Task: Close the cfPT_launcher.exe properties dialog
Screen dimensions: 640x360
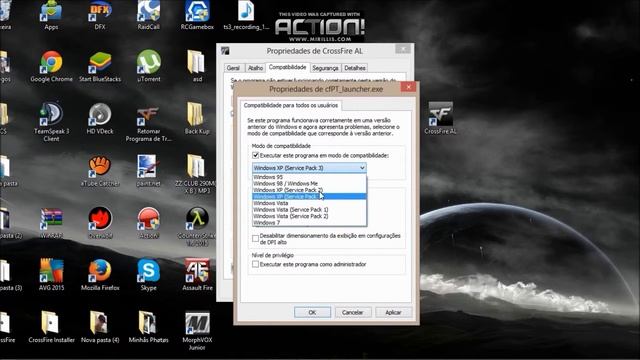Action: tap(408, 87)
